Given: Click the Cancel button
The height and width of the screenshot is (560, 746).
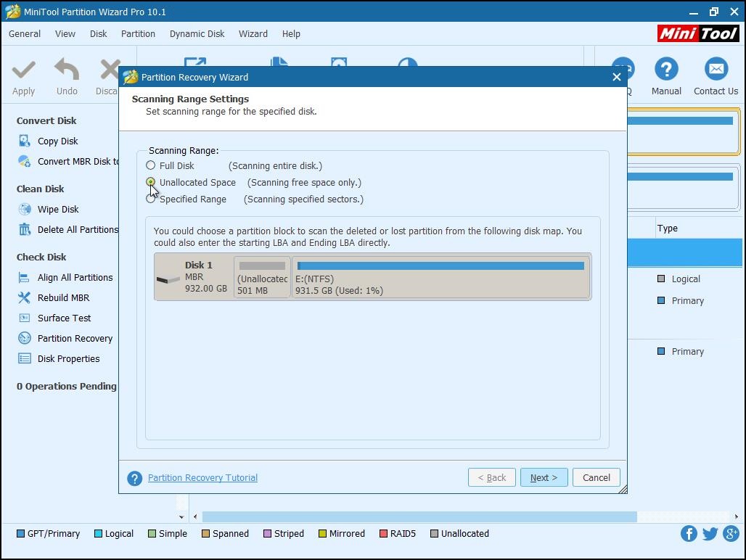Looking at the screenshot, I should point(596,478).
